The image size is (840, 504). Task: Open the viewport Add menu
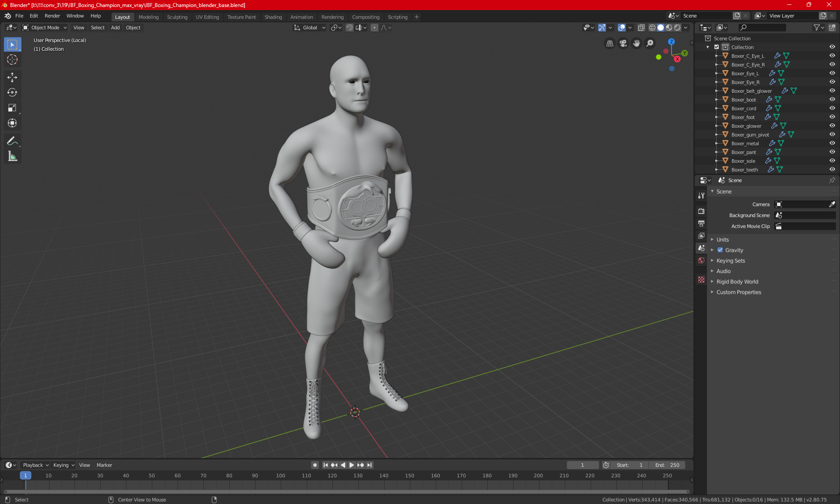(115, 28)
